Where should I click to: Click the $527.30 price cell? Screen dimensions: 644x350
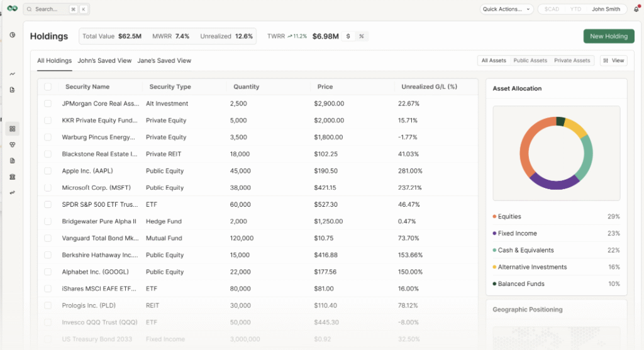(326, 204)
